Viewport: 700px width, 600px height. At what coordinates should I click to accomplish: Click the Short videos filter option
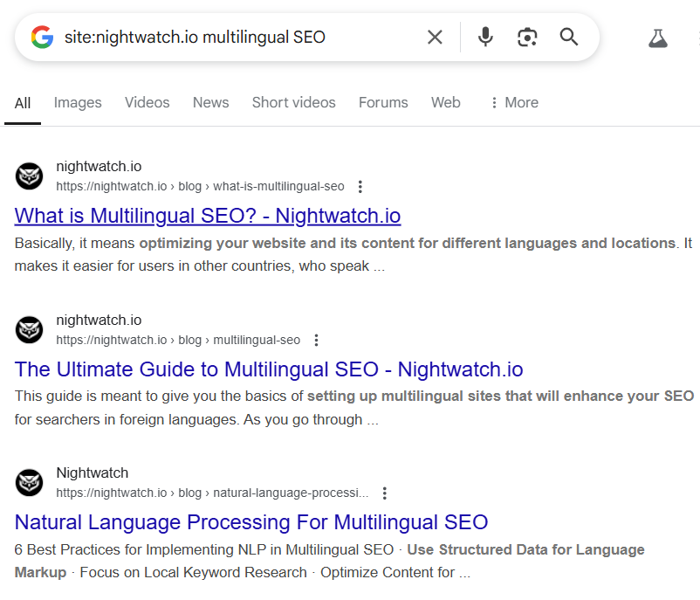[x=293, y=102]
